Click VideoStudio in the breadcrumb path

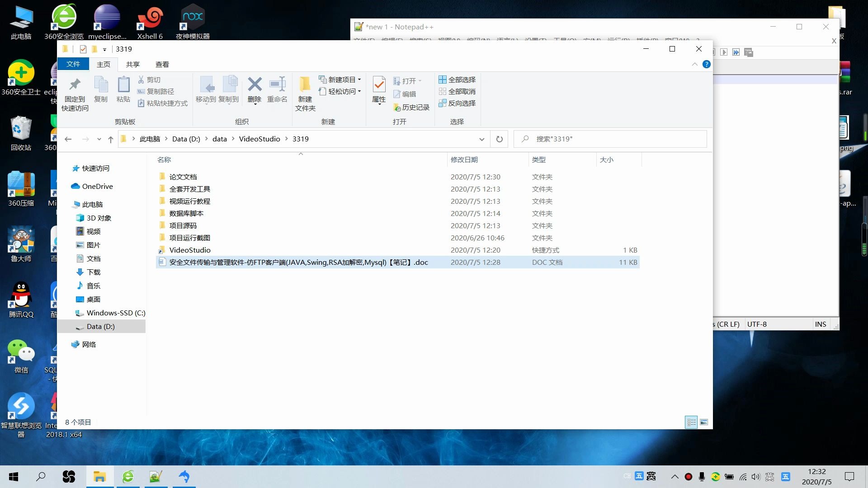(x=259, y=139)
